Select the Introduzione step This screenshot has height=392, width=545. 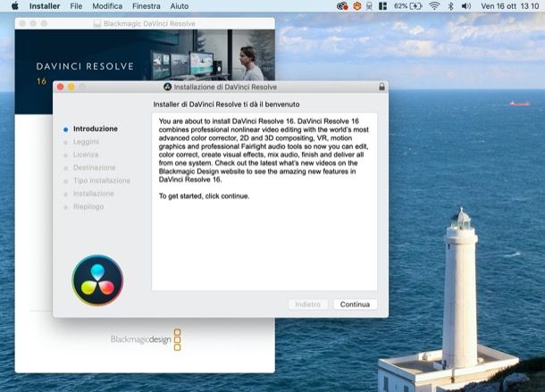coord(96,129)
